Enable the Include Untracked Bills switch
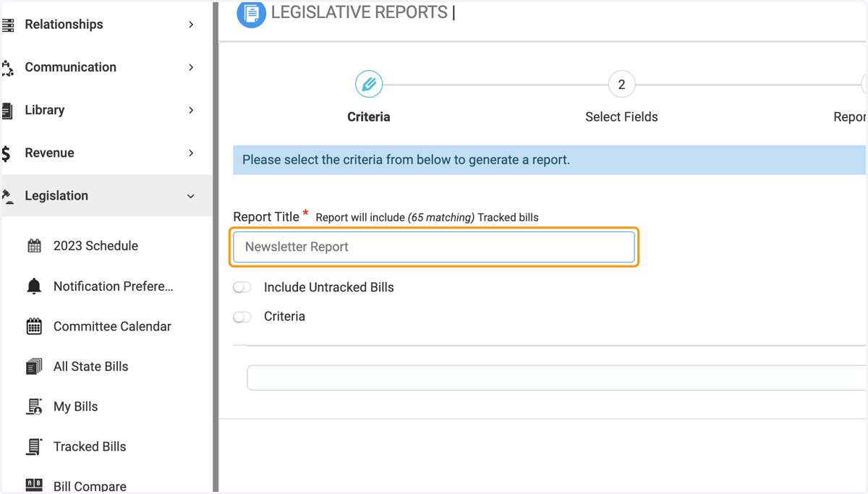The image size is (868, 494). pyautogui.click(x=242, y=288)
